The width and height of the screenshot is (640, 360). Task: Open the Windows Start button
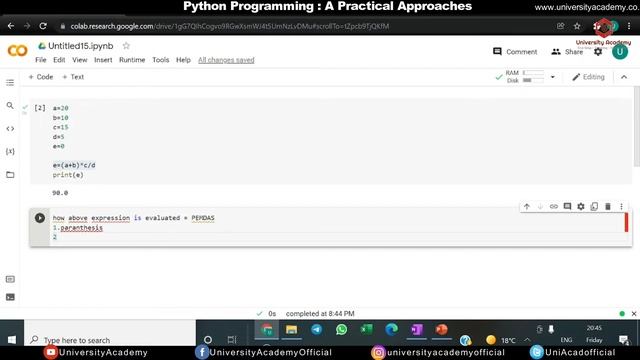[x=12, y=340]
